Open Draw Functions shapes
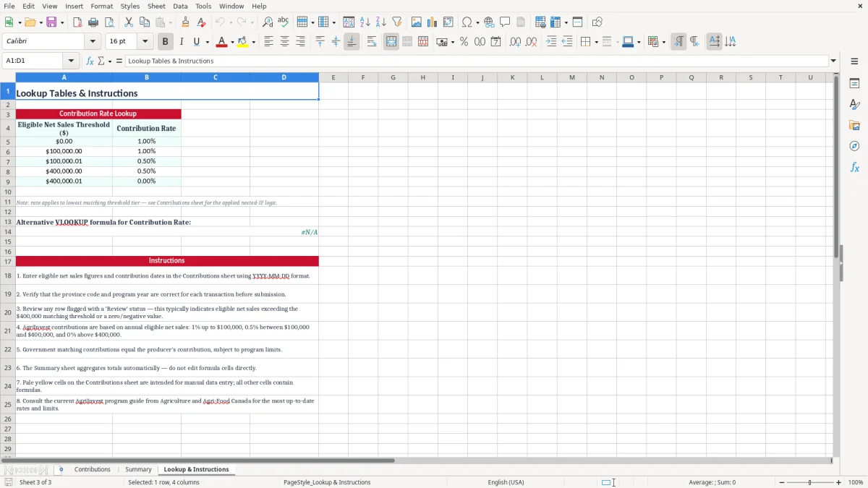The image size is (868, 488). [597, 22]
